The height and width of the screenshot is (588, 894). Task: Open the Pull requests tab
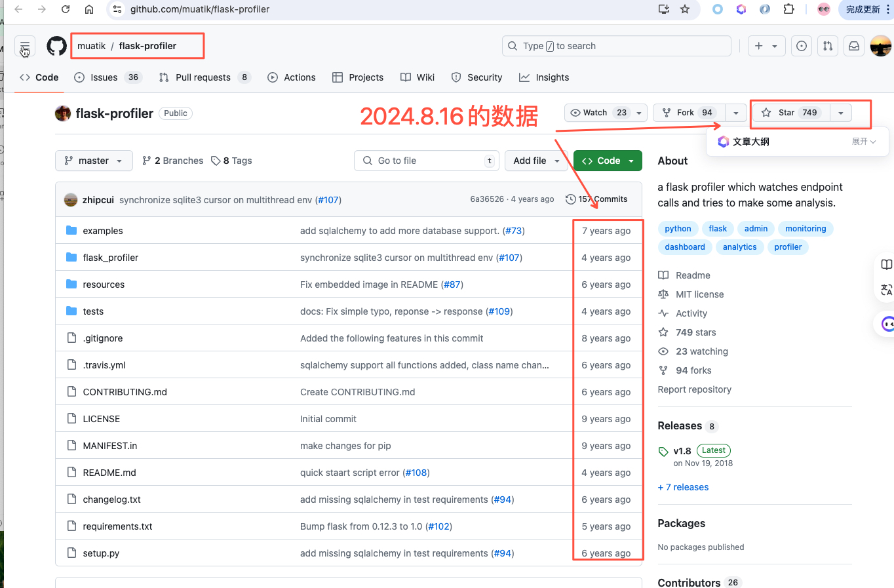pyautogui.click(x=204, y=77)
